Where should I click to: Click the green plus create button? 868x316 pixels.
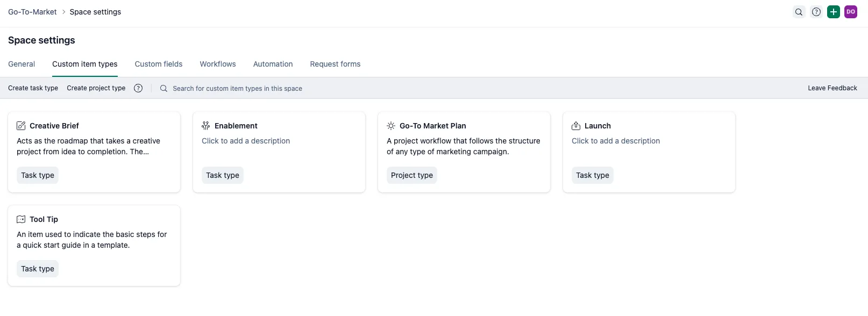(x=834, y=12)
